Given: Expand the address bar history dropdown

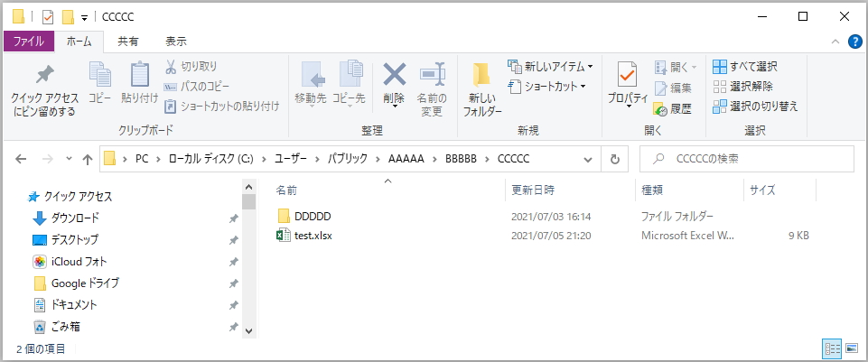Looking at the screenshot, I should (x=588, y=160).
